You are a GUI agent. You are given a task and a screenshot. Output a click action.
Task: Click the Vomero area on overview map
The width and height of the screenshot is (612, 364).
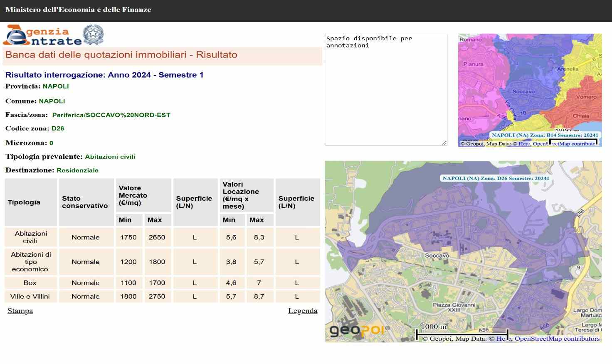coord(586,97)
